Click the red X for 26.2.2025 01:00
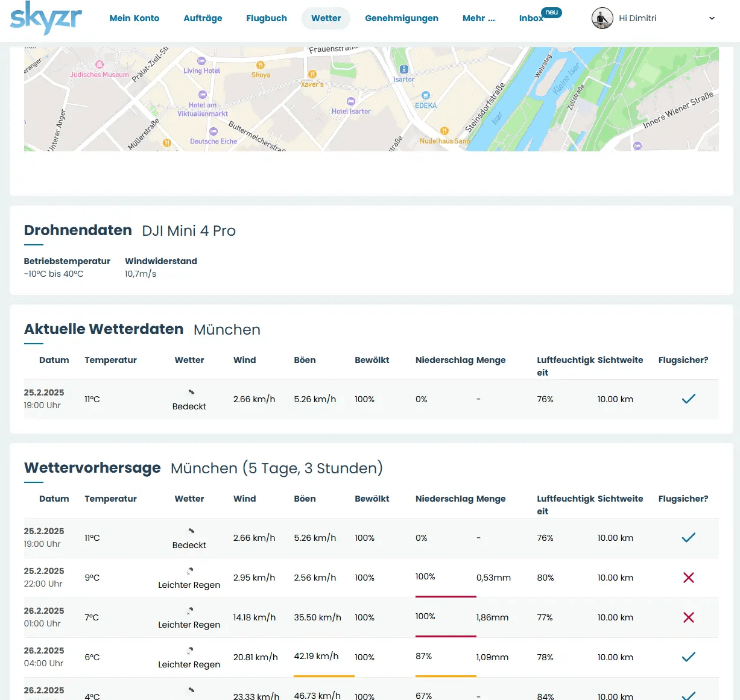Viewport: 740px width, 700px height. coord(688,617)
